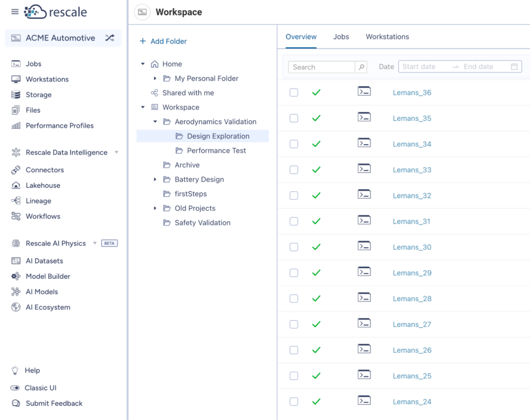The height and width of the screenshot is (420, 530).
Task: Click the hamburger menu icon
Action: coord(14,12)
